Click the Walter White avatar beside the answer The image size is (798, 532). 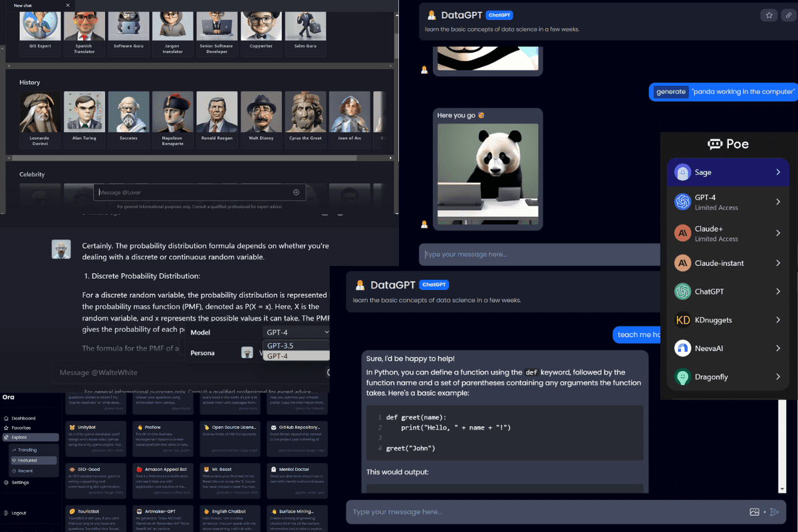point(61,249)
